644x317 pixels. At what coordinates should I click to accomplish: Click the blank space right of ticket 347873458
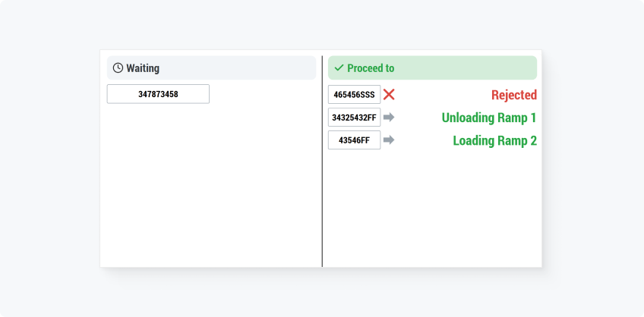coord(263,94)
